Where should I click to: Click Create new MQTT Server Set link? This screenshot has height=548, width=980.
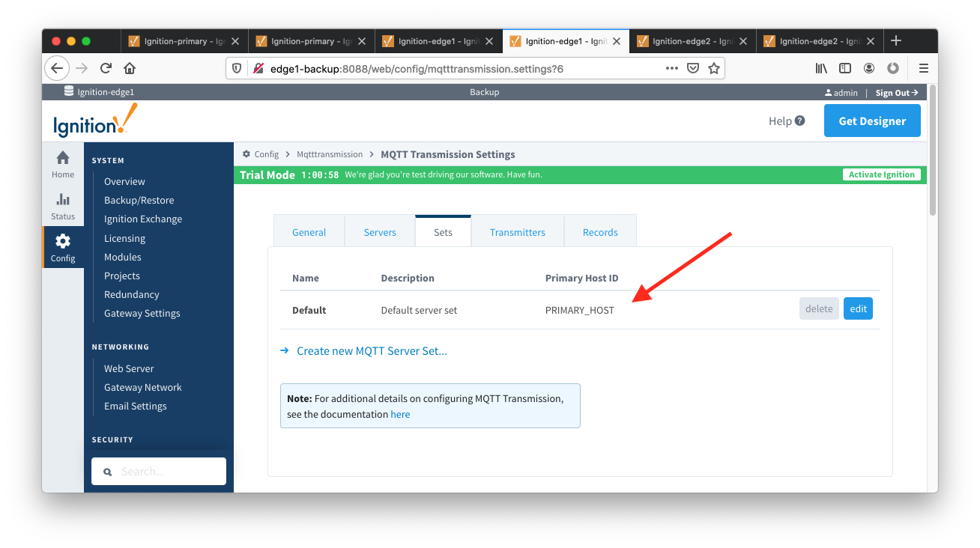coord(372,350)
